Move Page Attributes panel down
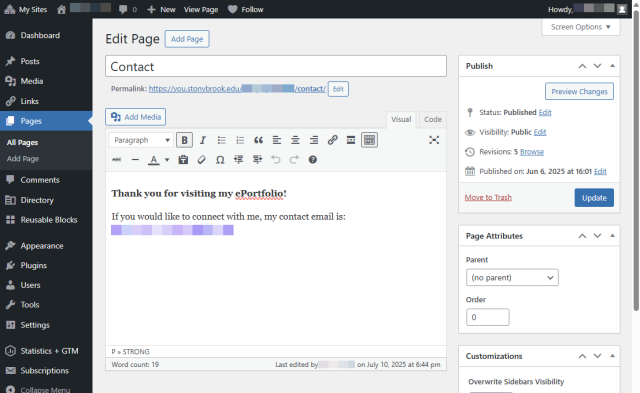The width and height of the screenshot is (640, 393). pos(597,235)
